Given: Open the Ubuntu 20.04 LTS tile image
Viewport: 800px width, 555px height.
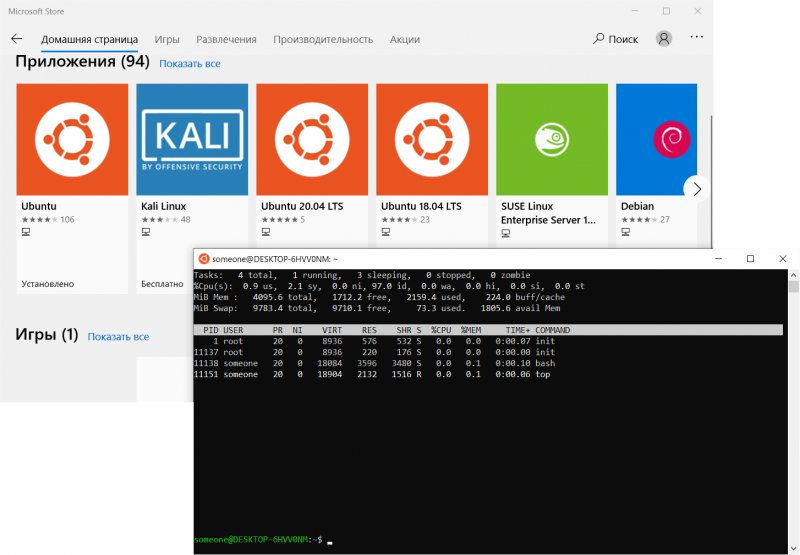Looking at the screenshot, I should tap(312, 139).
